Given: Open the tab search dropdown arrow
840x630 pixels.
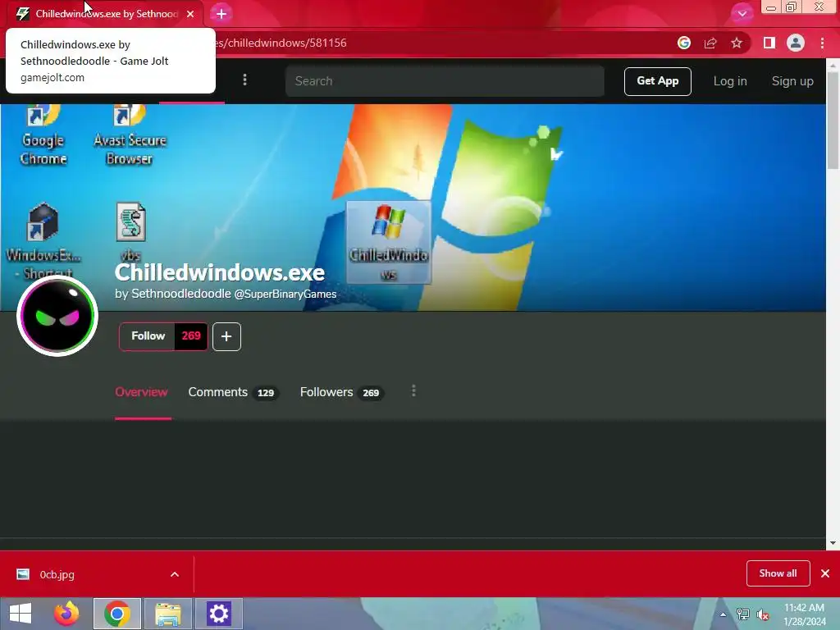Looking at the screenshot, I should [x=742, y=13].
